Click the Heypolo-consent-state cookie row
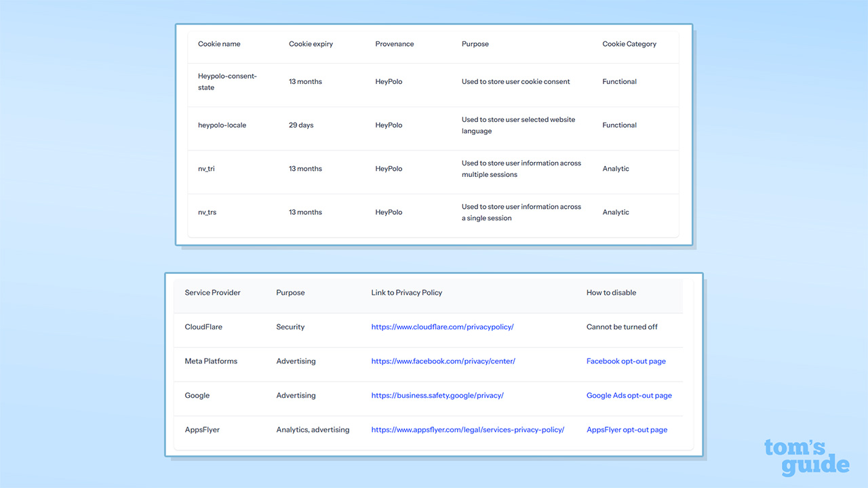The height and width of the screenshot is (488, 868). coord(227,81)
